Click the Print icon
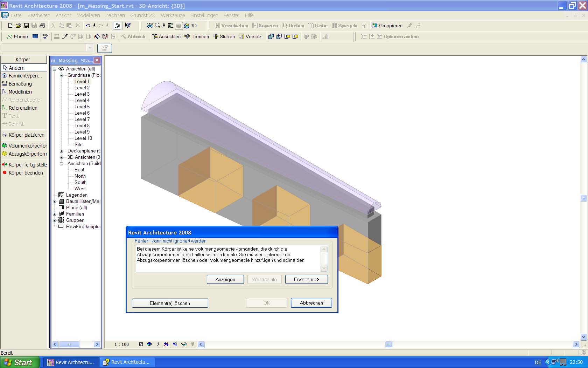 pyautogui.click(x=42, y=26)
